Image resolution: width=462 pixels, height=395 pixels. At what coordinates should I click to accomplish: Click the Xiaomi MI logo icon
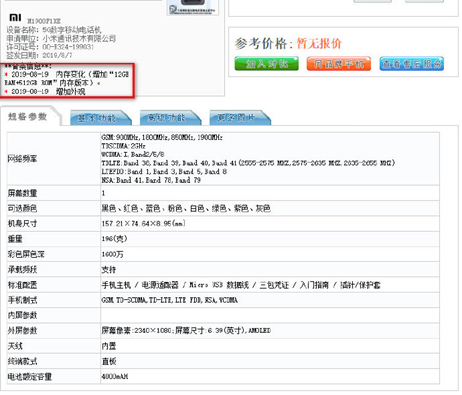coord(15,17)
